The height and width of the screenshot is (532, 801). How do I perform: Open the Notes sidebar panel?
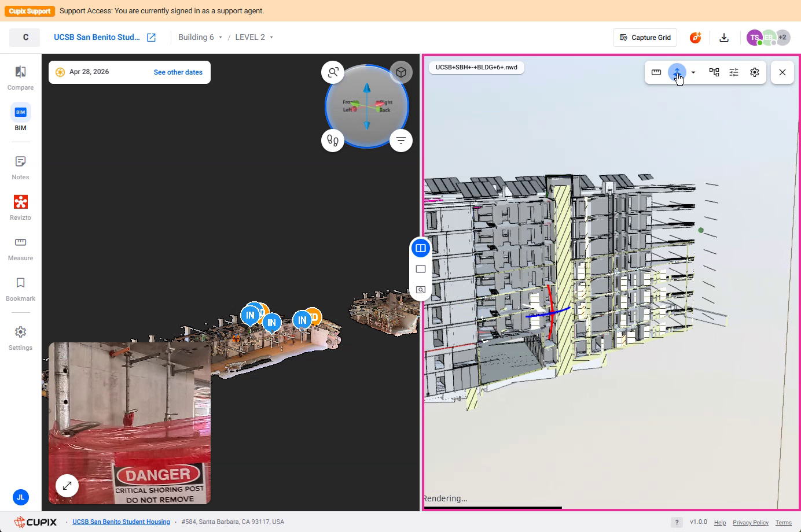20,167
